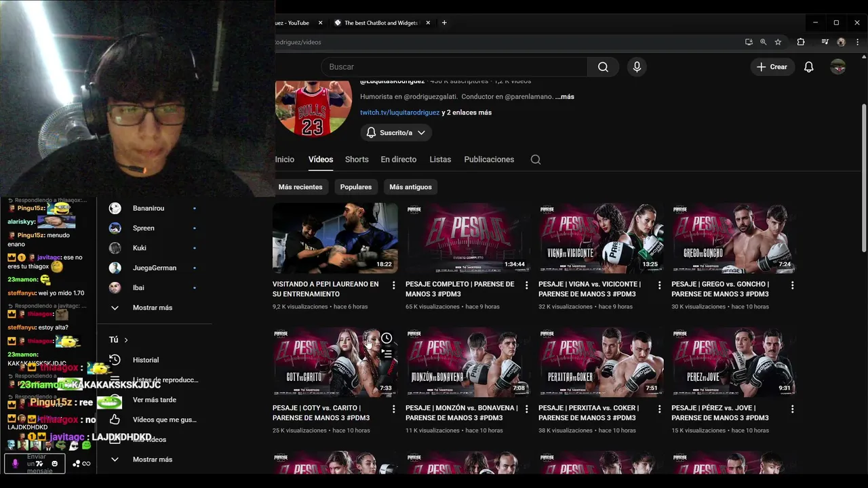Switch to Shorts channel tab
This screenshot has width=868, height=488.
point(357,159)
